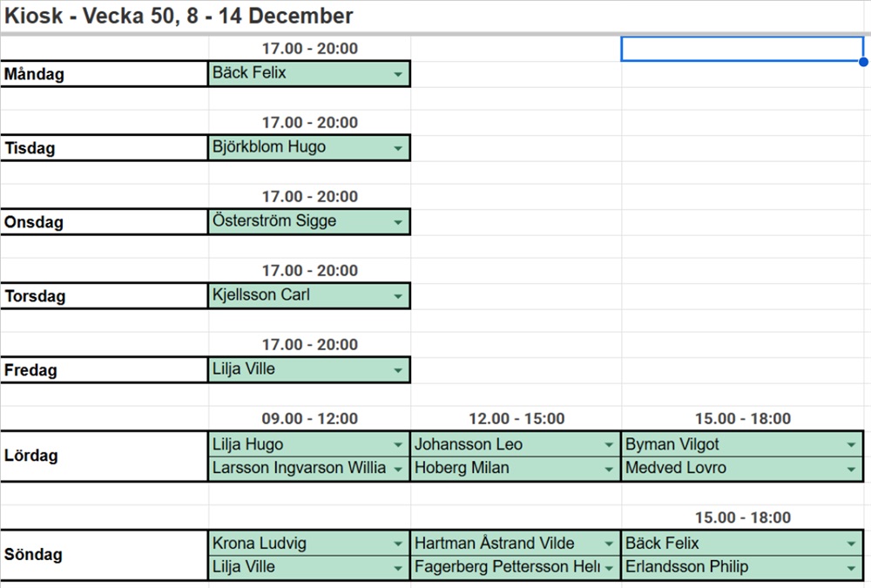871x588 pixels.
Task: Open the Lilja Hugo dropdown on Lördag
Action: [x=398, y=445]
